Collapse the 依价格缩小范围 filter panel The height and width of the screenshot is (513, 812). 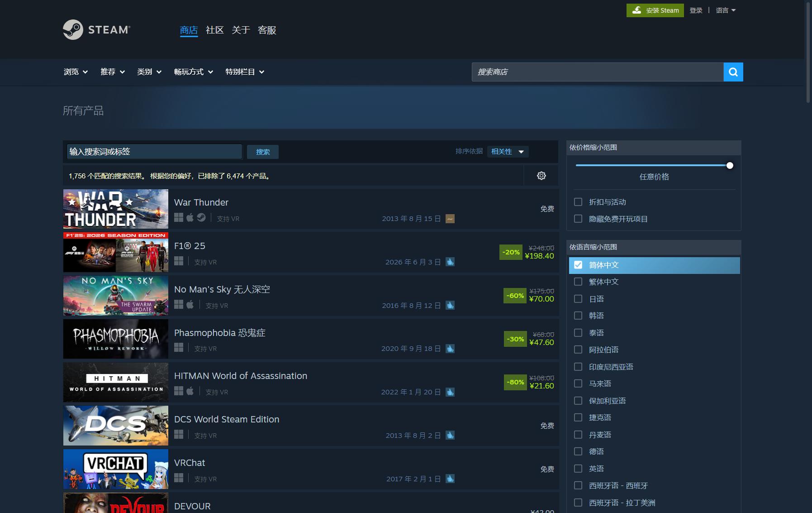654,148
